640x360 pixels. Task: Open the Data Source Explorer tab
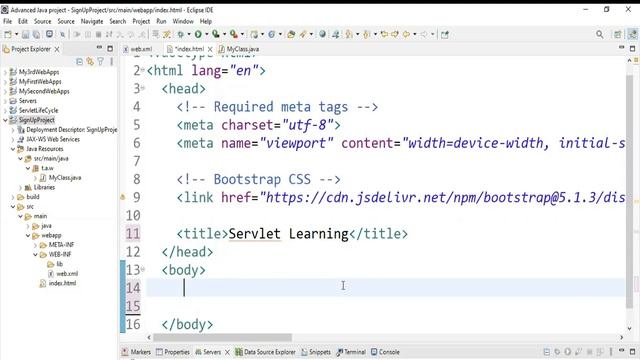[x=265, y=352]
